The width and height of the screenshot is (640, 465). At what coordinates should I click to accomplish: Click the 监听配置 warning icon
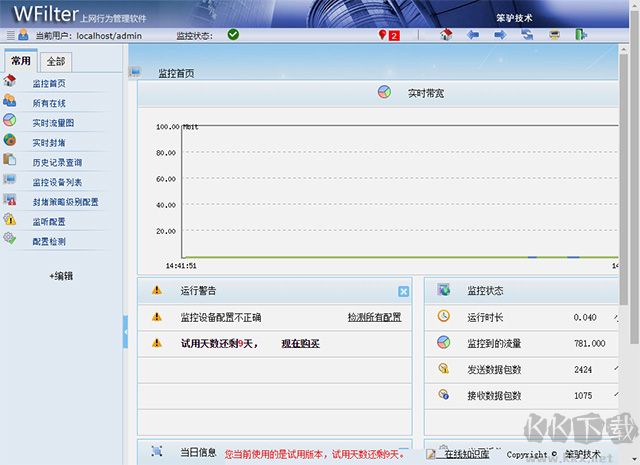pyautogui.click(x=10, y=219)
